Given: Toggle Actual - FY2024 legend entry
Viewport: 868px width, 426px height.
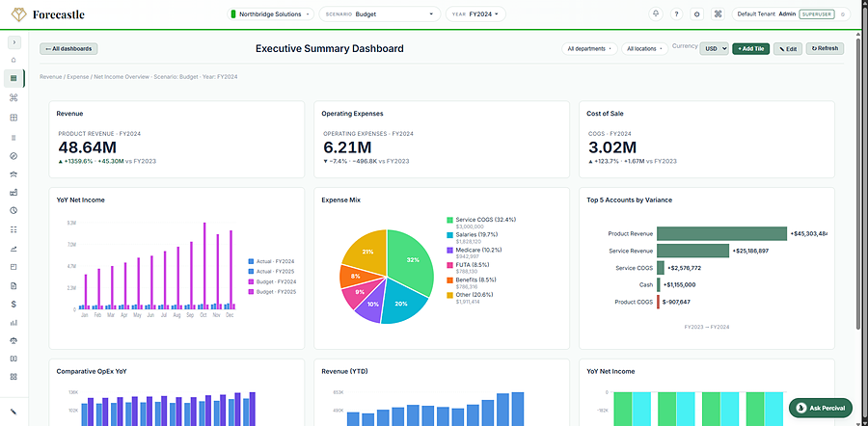Looking at the screenshot, I should click(271, 261).
